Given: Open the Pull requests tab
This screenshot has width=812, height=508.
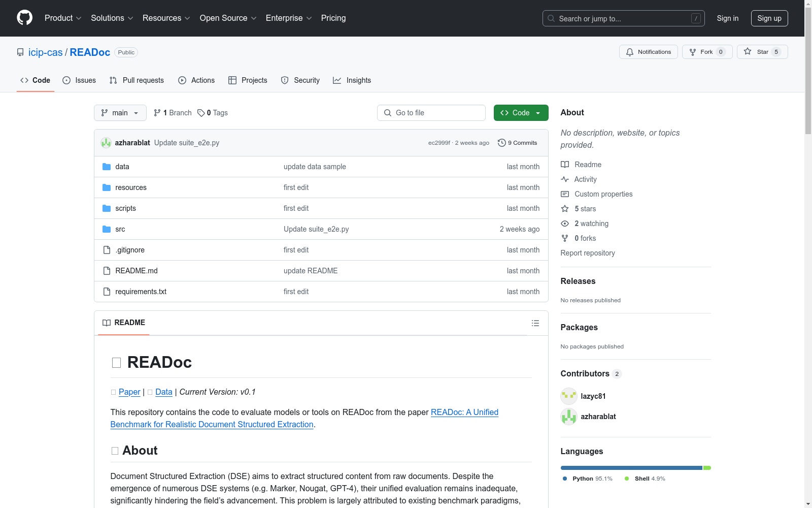Looking at the screenshot, I should pyautogui.click(x=137, y=80).
